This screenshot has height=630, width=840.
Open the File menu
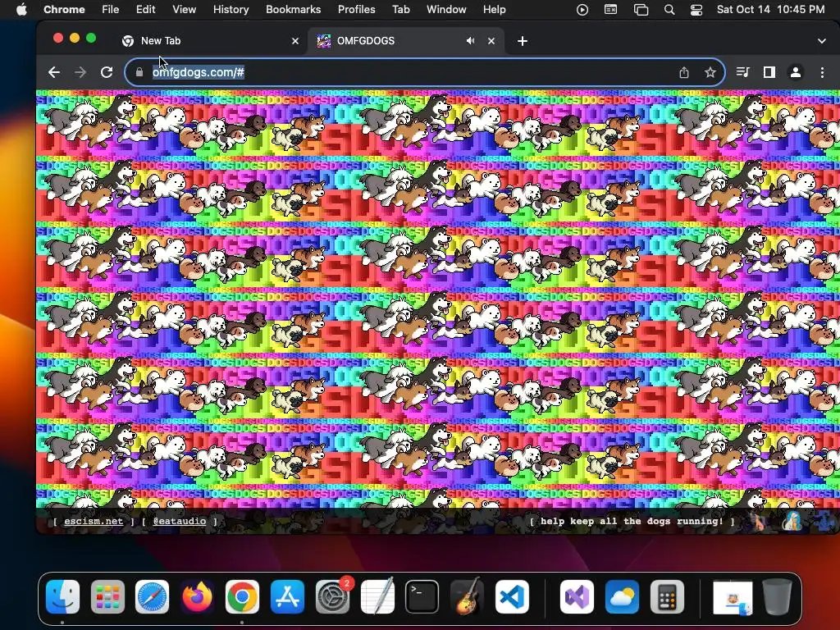pyautogui.click(x=111, y=10)
